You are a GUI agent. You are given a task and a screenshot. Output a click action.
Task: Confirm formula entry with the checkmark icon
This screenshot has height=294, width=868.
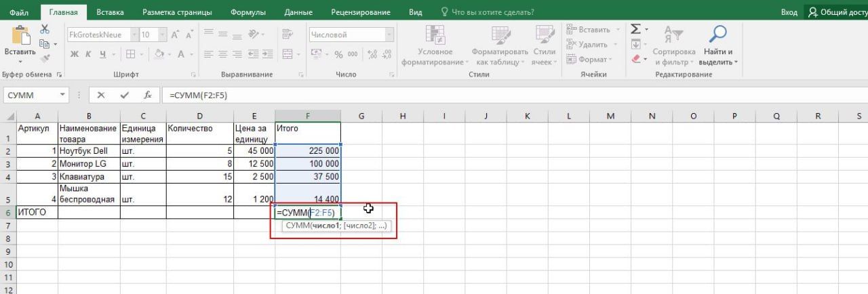coord(124,96)
